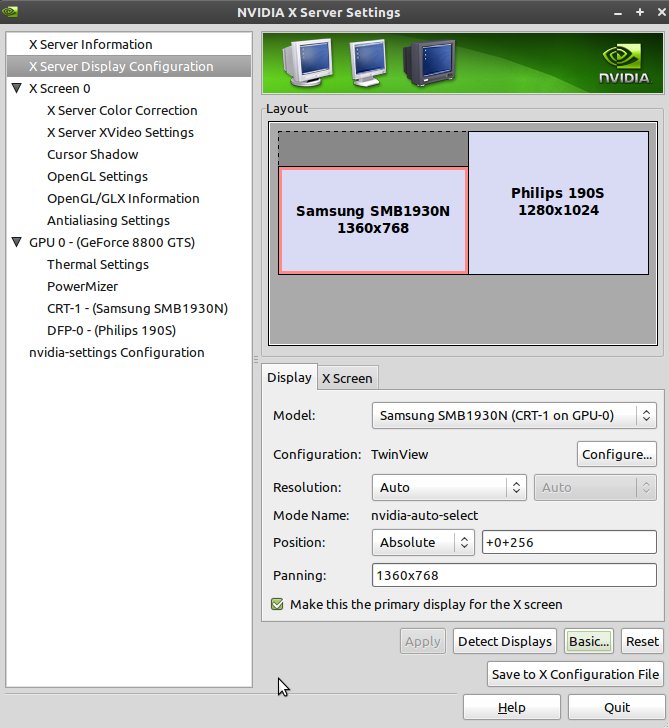Select Cursor Shadow in sidebar
This screenshot has height=728, width=669.
92,155
